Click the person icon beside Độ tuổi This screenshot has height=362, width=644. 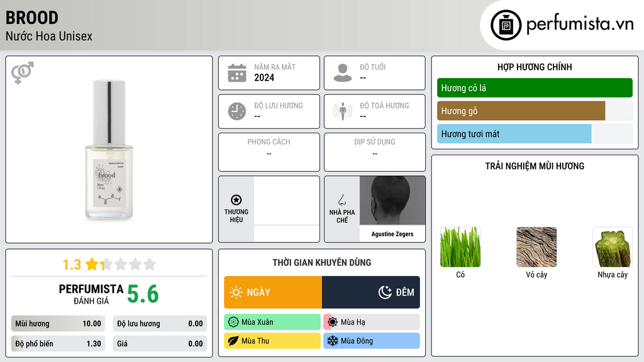pos(343,73)
